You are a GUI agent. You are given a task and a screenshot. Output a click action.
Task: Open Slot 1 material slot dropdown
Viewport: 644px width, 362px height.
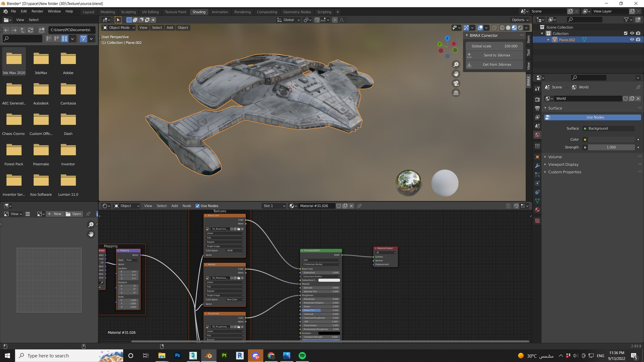pos(274,206)
